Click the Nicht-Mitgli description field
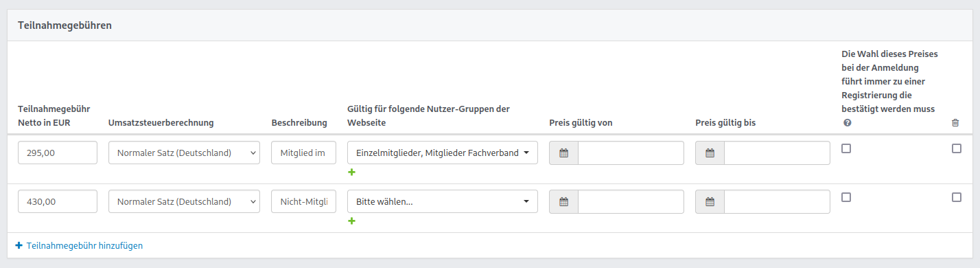980x268 pixels. coord(304,201)
